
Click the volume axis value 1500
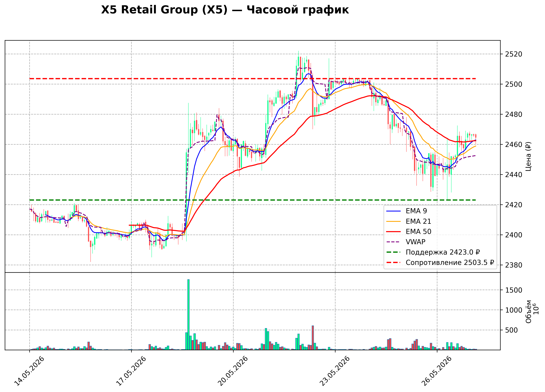(x=514, y=290)
